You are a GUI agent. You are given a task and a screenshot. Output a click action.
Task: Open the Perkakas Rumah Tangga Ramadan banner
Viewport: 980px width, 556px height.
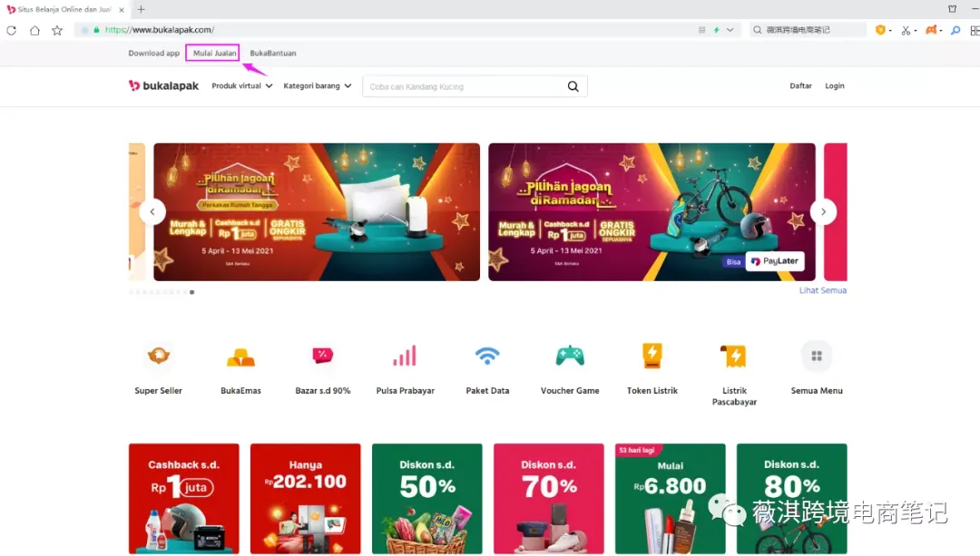point(317,211)
